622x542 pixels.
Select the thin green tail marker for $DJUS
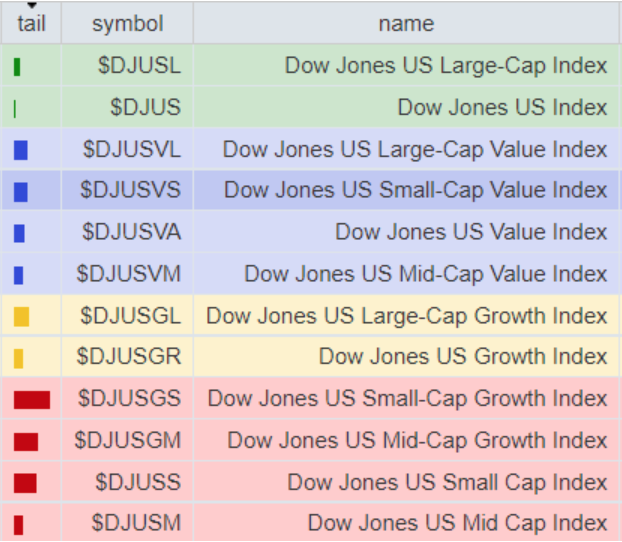[15, 109]
